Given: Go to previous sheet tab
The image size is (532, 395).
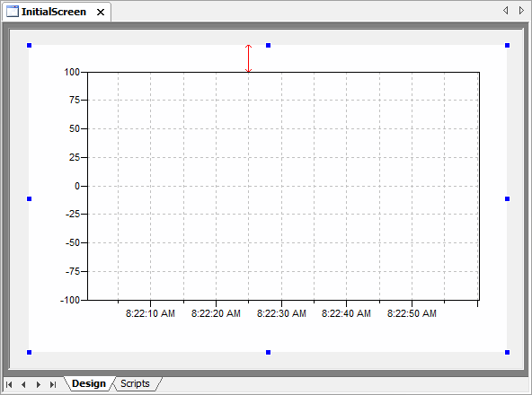Looking at the screenshot, I should [x=23, y=384].
